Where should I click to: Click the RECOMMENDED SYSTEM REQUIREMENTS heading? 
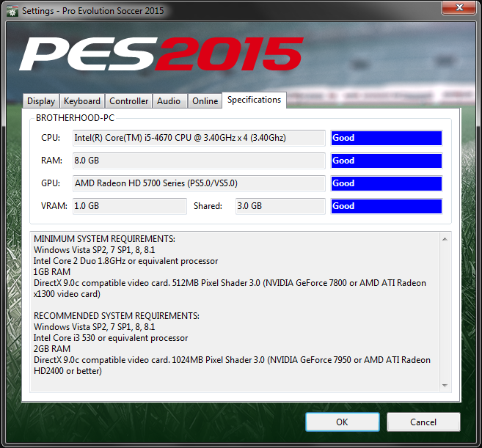116,316
